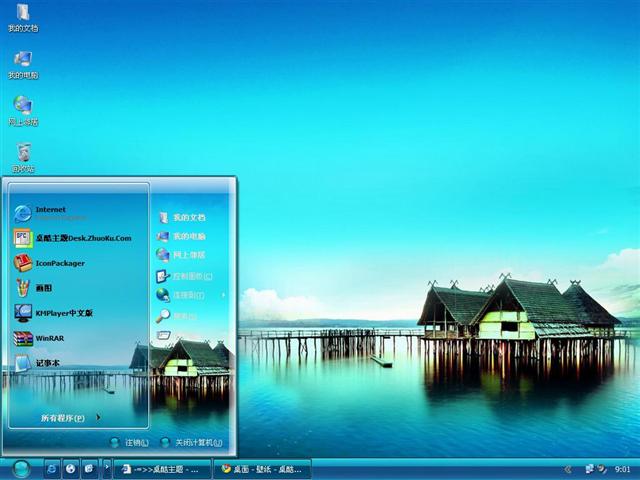The height and width of the screenshot is (480, 640).
Task: Click the Start orb button
Action: click(x=21, y=468)
